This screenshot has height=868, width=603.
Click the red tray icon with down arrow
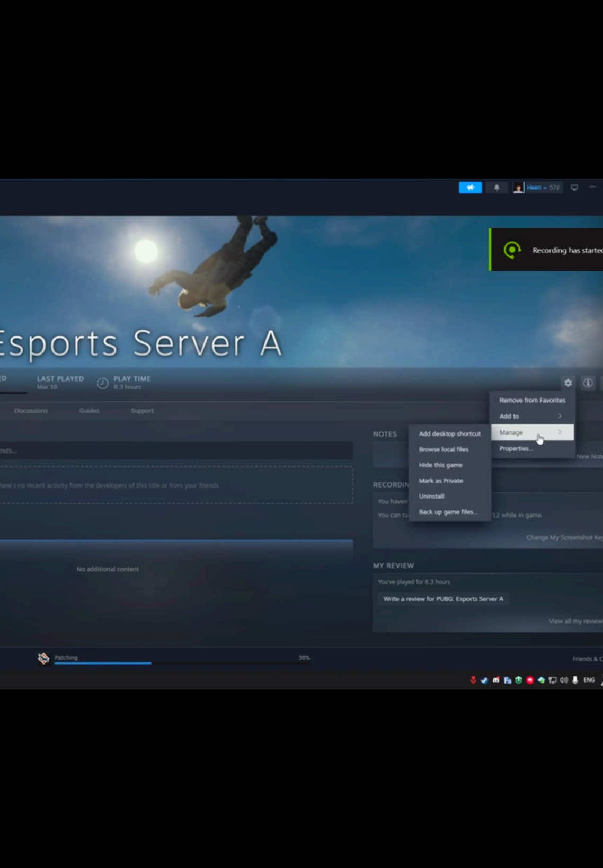[x=473, y=680]
